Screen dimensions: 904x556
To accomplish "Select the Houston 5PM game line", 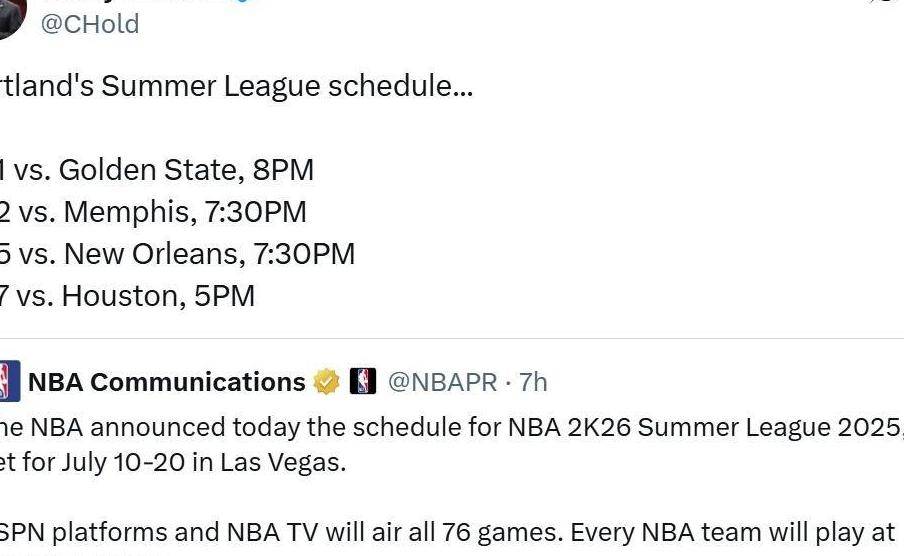I will [127, 296].
